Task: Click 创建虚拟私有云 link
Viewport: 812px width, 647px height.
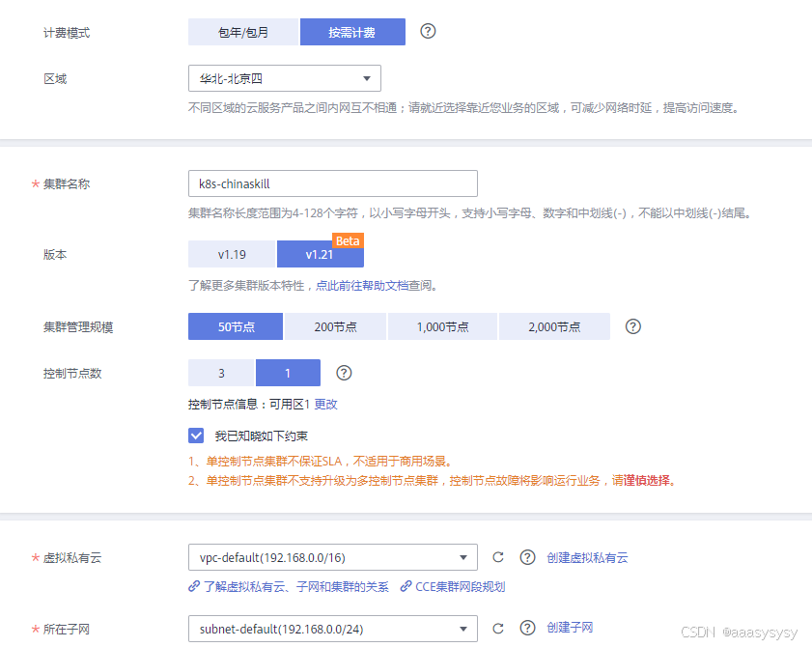Action: (x=587, y=557)
